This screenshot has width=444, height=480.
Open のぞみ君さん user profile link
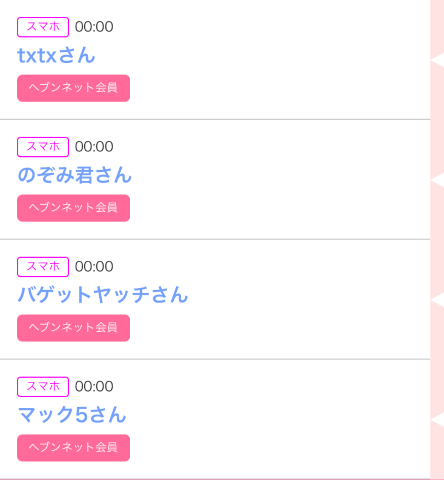pyautogui.click(x=75, y=175)
